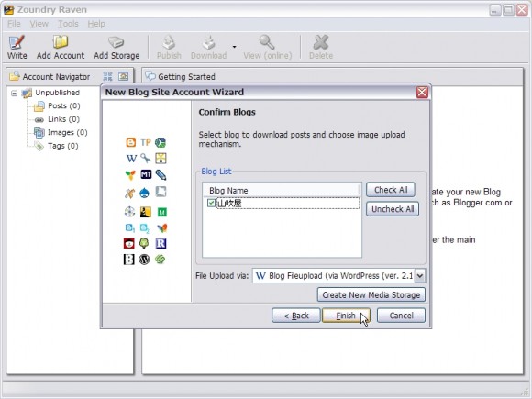Viewport: 532px width, 399px height.
Task: Click Finish to complete the wizard
Action: point(346,316)
